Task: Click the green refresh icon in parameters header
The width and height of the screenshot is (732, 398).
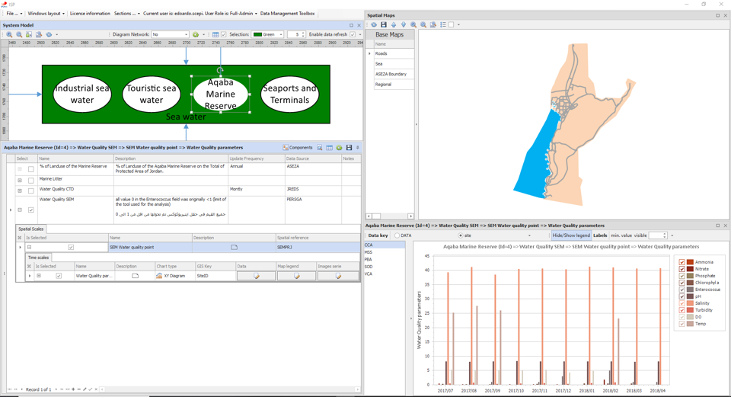Action: tap(339, 147)
